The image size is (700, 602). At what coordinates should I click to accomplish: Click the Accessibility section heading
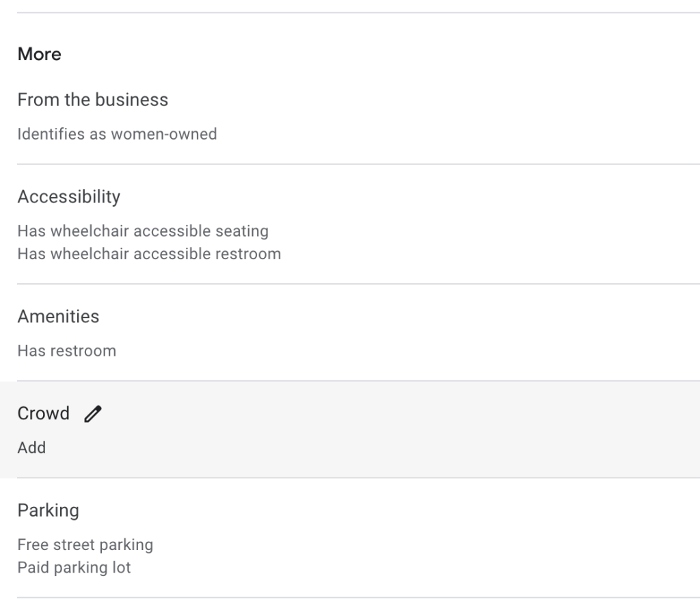[68, 197]
